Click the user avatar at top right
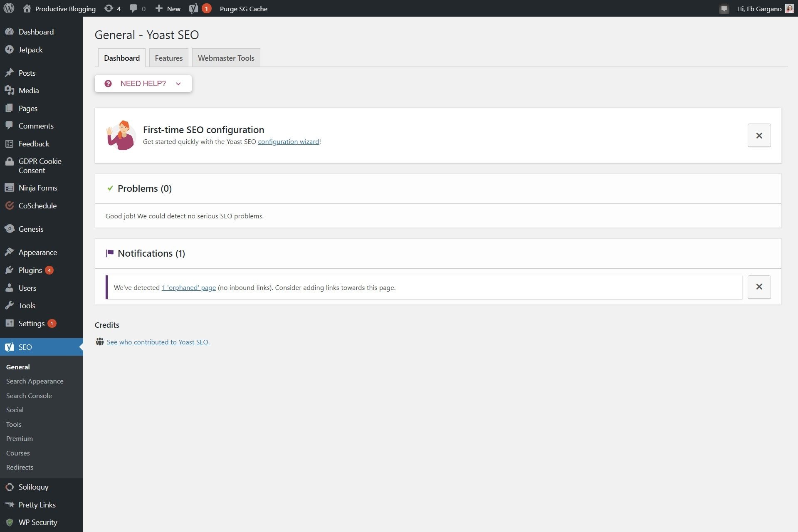798x532 pixels. 789,8
